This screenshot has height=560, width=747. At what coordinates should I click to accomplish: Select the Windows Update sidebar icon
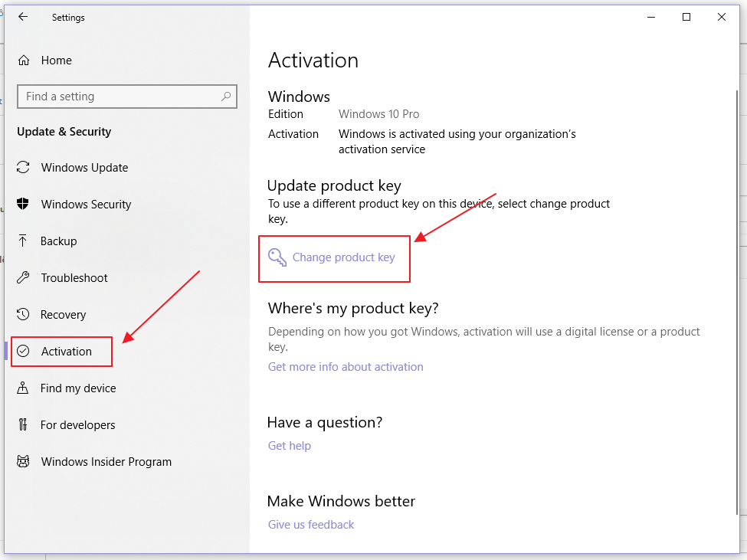25,168
